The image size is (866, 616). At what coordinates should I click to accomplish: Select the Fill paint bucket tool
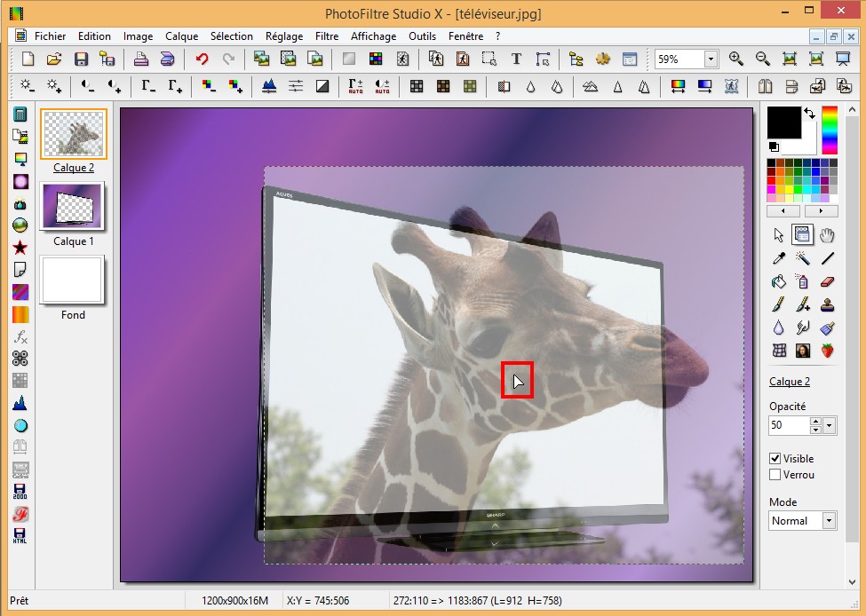point(779,281)
